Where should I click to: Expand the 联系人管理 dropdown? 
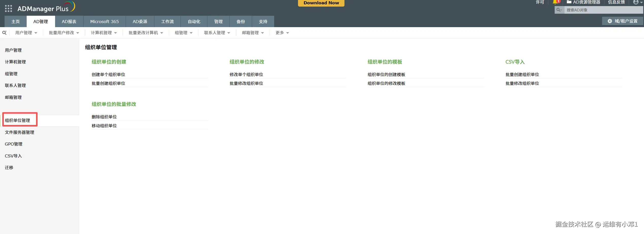coord(217,33)
